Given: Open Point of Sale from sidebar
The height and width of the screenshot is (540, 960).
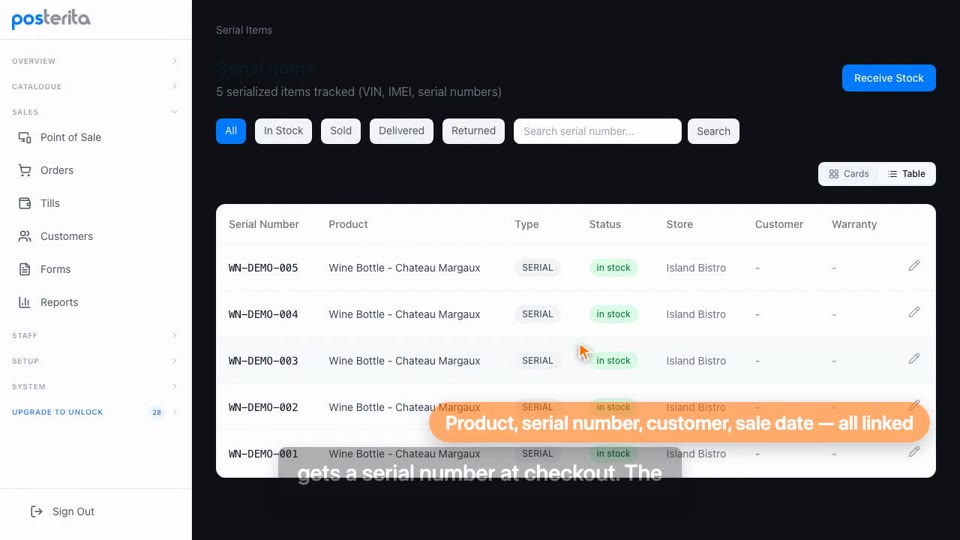Looking at the screenshot, I should pyautogui.click(x=70, y=137).
